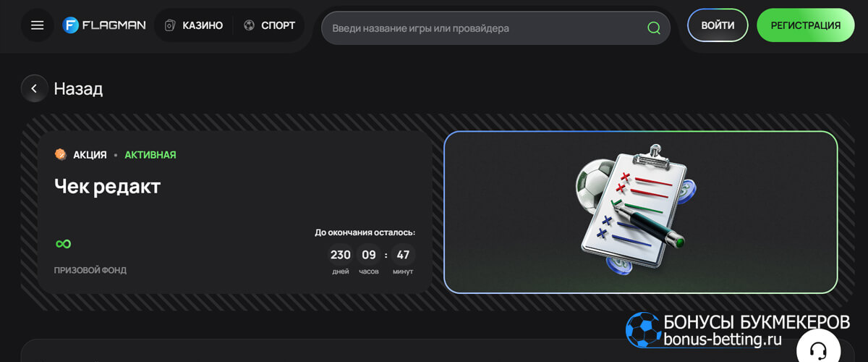
Task: Click the back arrow circle icon
Action: (x=34, y=88)
